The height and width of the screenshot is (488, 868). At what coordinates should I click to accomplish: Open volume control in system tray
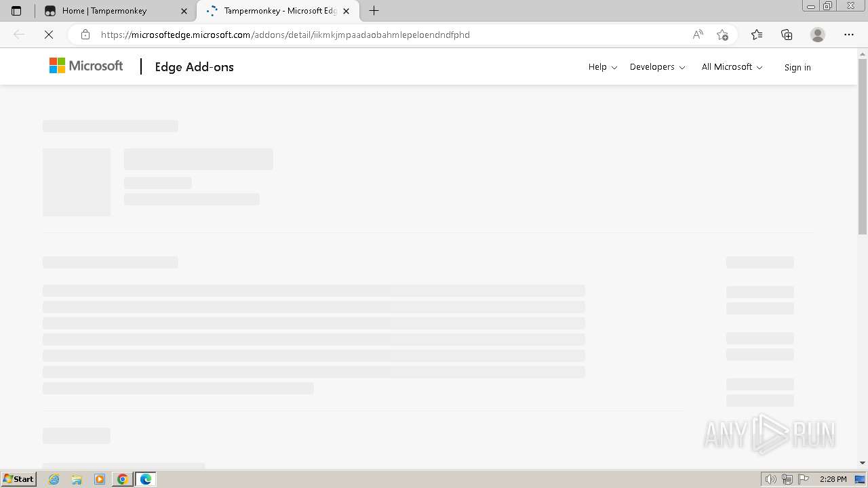pyautogui.click(x=771, y=479)
